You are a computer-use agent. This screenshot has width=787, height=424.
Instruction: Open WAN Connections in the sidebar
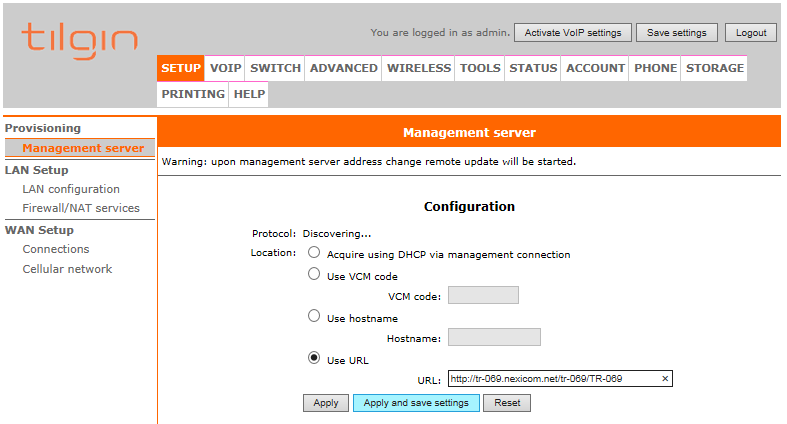pos(56,249)
